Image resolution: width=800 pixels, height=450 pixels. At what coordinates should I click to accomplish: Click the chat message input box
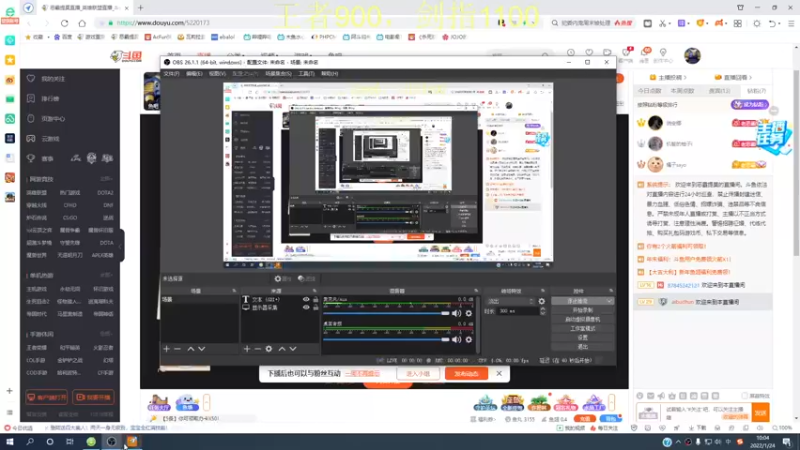tap(707, 412)
